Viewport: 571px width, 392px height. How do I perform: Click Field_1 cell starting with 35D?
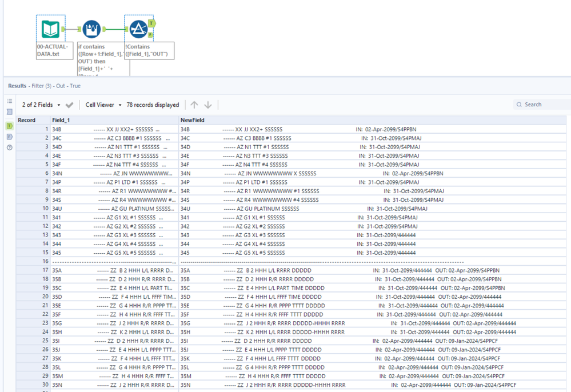pyautogui.click(x=115, y=297)
